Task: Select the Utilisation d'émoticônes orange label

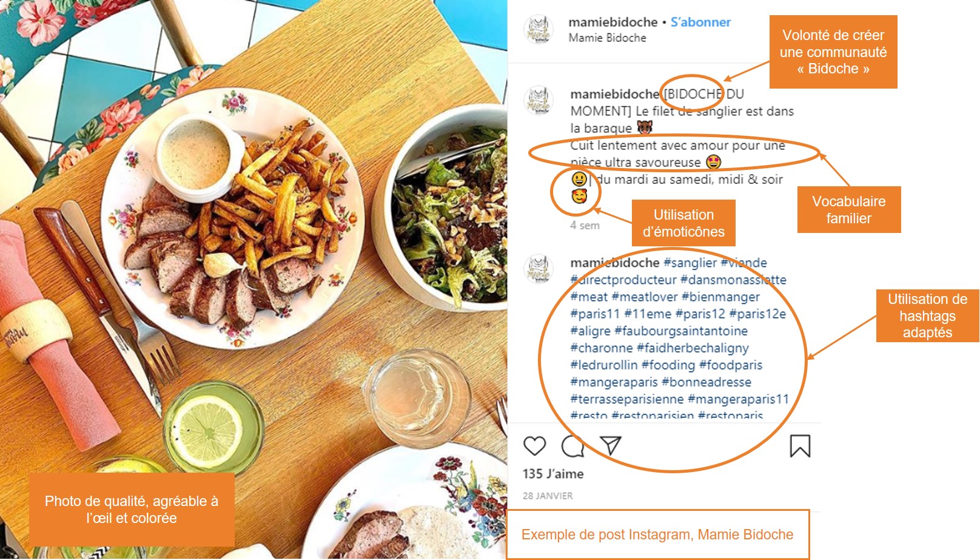Action: click(683, 223)
